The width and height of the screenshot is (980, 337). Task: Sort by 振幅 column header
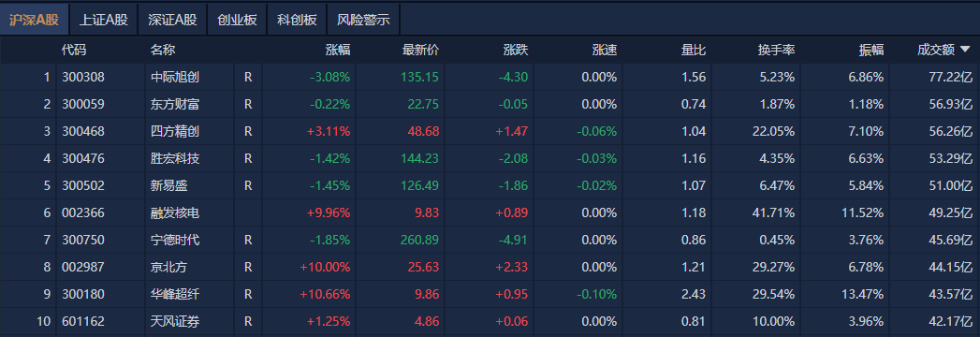(871, 51)
